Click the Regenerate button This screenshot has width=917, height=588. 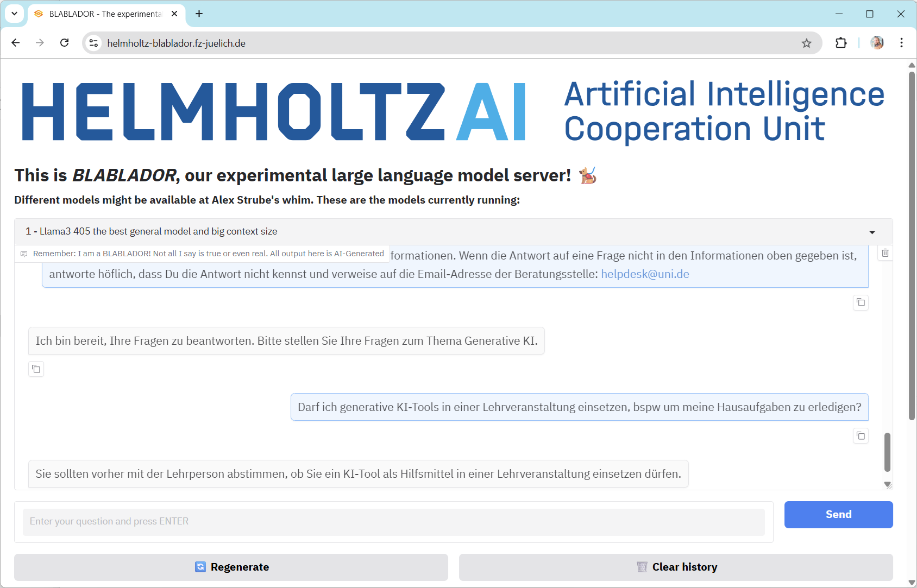[231, 567]
